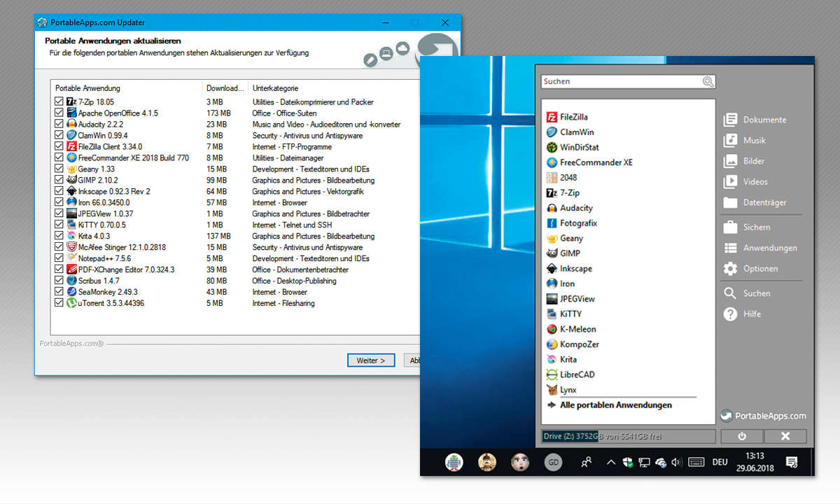Image resolution: width=840 pixels, height=504 pixels.
Task: Launch FileZilla from the PortableApps menu
Action: (x=567, y=117)
